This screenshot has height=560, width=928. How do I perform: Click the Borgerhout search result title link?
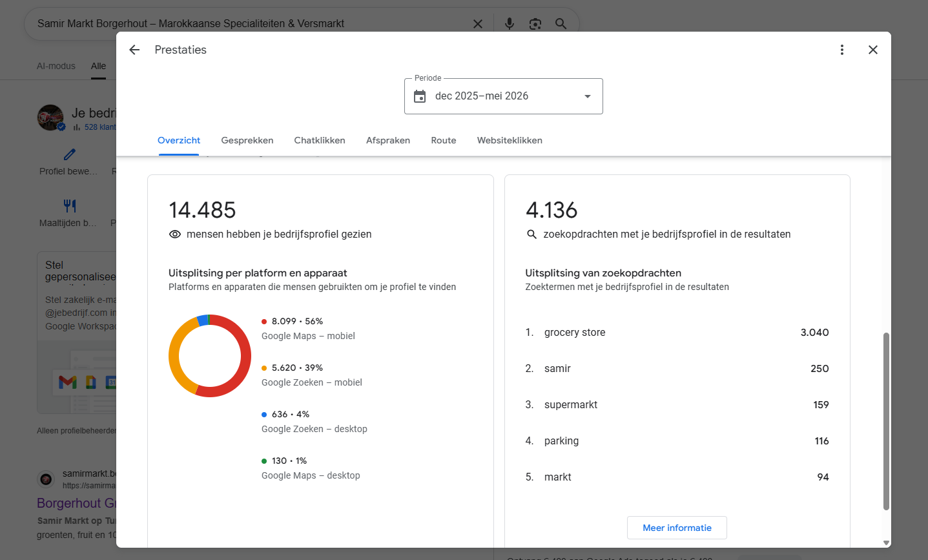[77, 503]
